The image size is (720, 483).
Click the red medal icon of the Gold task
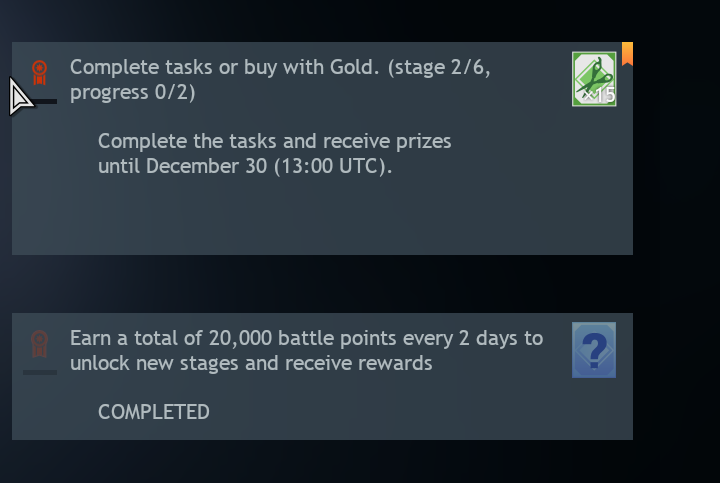[40, 73]
